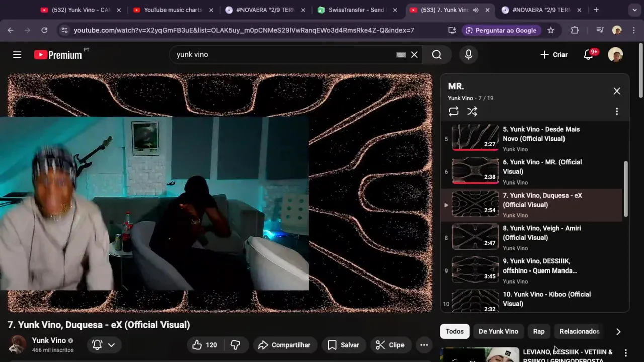The height and width of the screenshot is (362, 644).
Task: Click Perguntar ao Google button
Action: point(501,30)
